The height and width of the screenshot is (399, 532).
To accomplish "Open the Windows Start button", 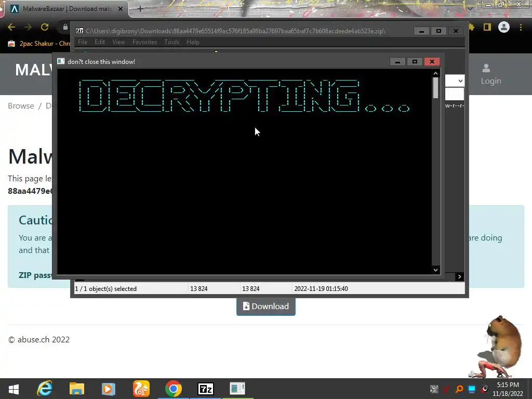I will 14,389.
